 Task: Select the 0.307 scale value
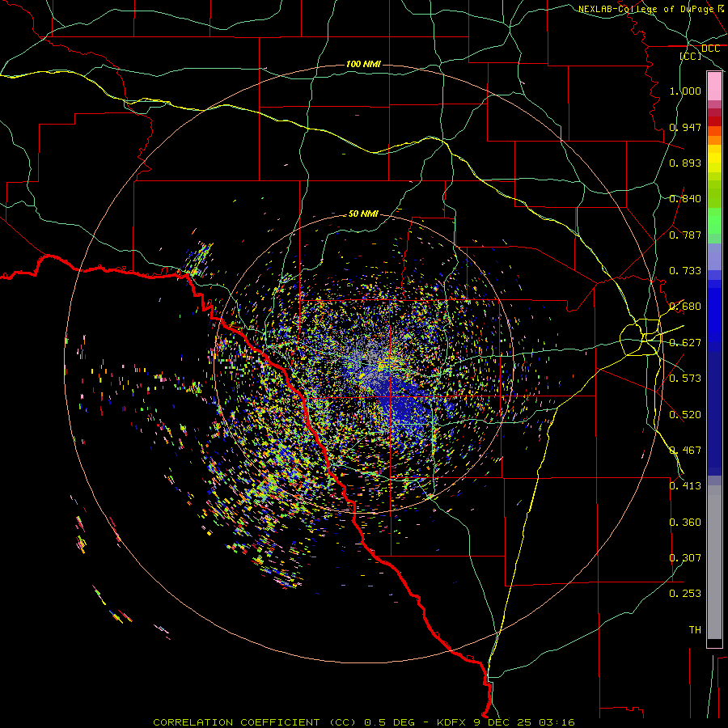pos(685,557)
